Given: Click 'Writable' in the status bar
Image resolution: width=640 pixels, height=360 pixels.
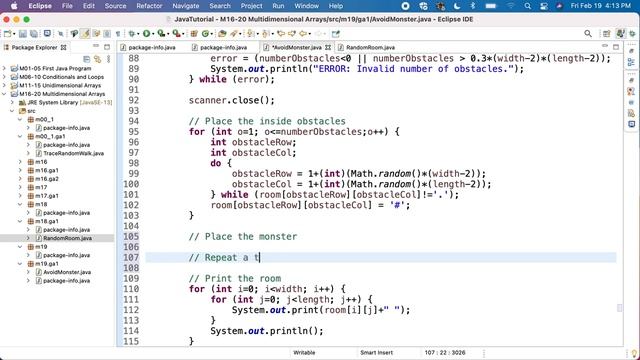Looking at the screenshot, I should 304,353.
